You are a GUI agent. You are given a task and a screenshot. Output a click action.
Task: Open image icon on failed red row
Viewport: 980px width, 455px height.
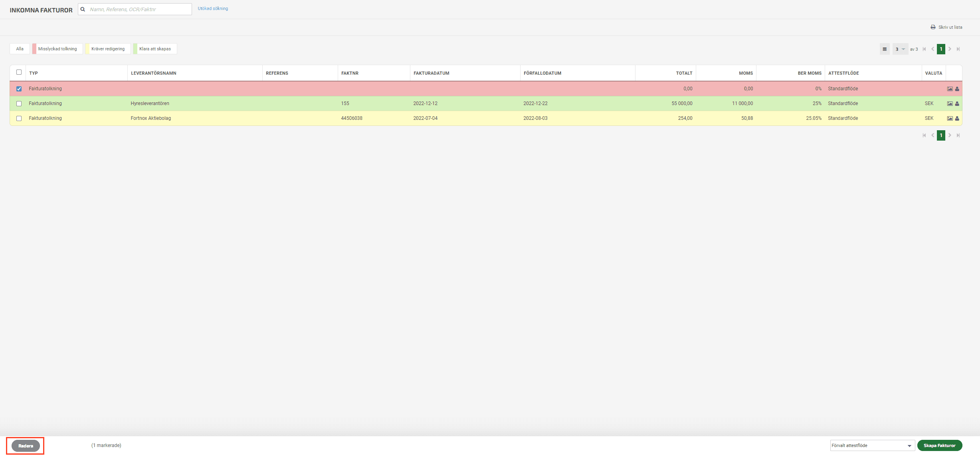tap(950, 89)
